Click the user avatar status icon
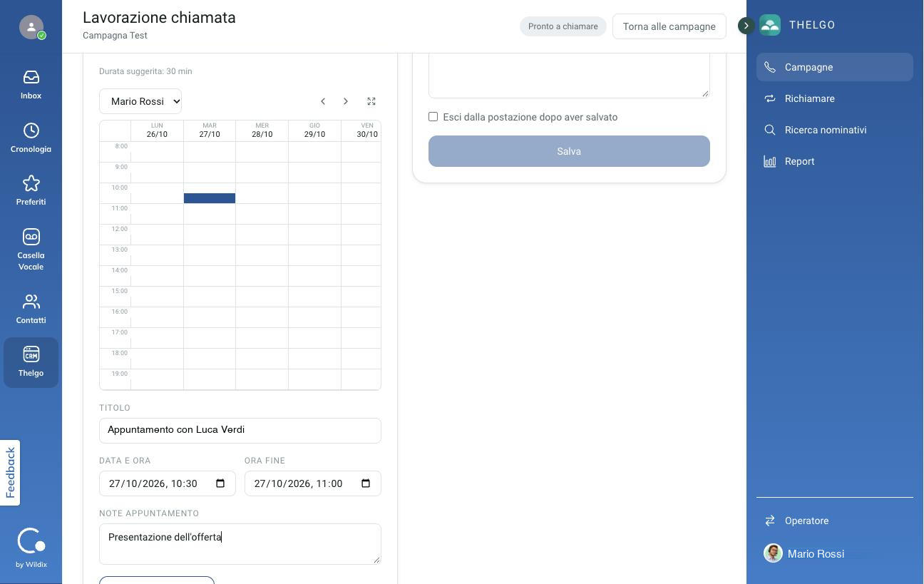This screenshot has height=584, width=924. (x=31, y=27)
